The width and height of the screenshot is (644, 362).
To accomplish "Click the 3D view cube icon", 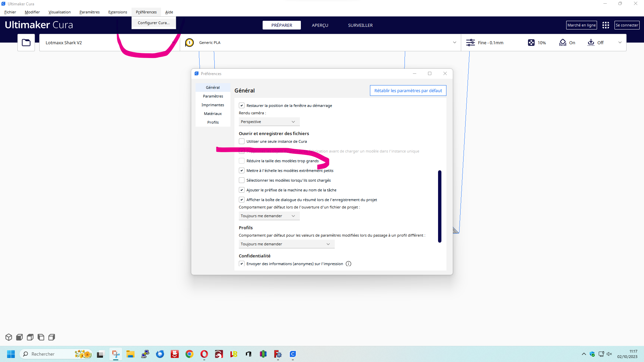I will click(x=9, y=337).
